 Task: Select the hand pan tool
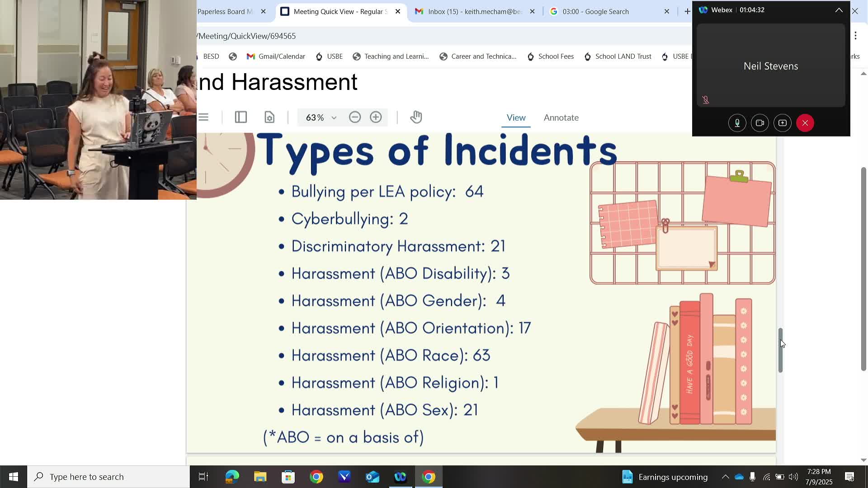(x=416, y=117)
